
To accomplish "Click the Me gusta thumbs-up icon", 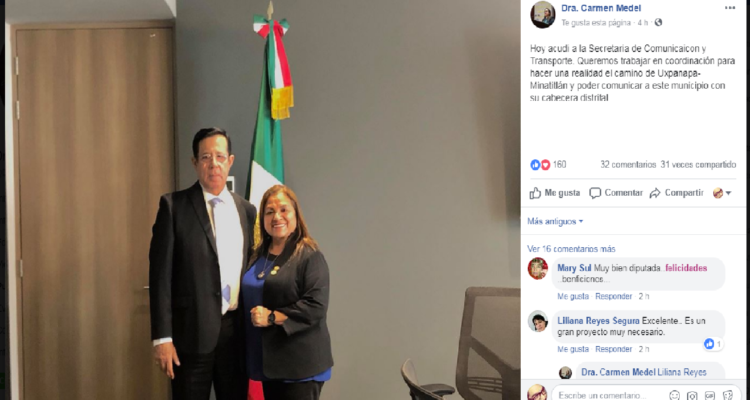I will [x=535, y=193].
